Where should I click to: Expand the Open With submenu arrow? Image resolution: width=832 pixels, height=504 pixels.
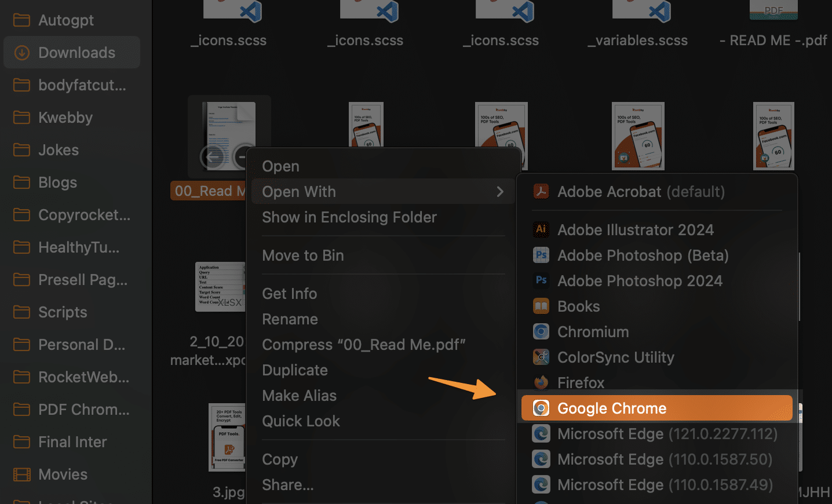click(x=499, y=192)
